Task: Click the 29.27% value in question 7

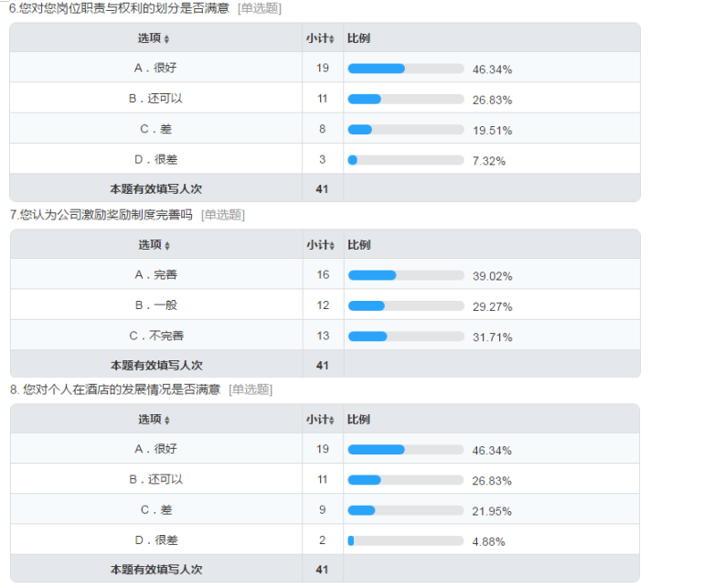Action: [492, 306]
